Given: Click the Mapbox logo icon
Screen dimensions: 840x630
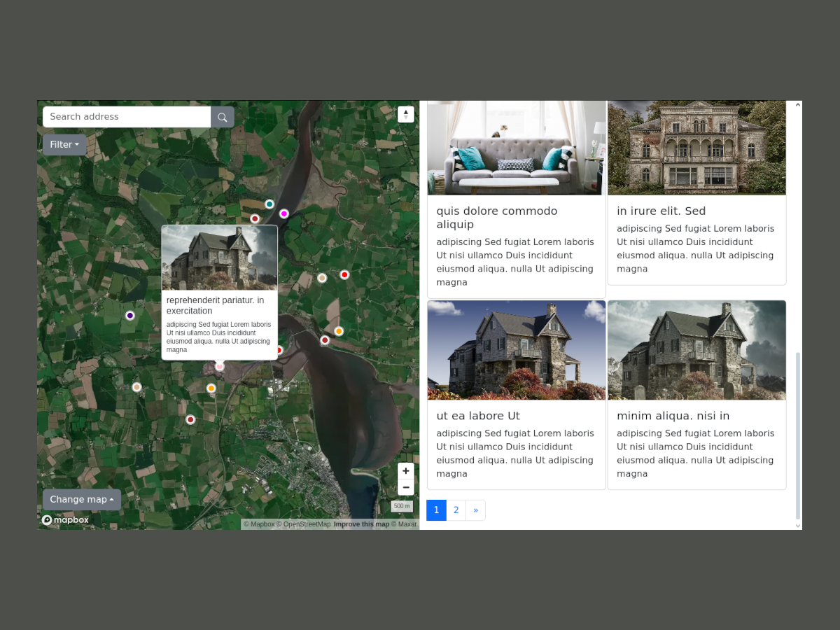Looking at the screenshot, I should 47,519.
